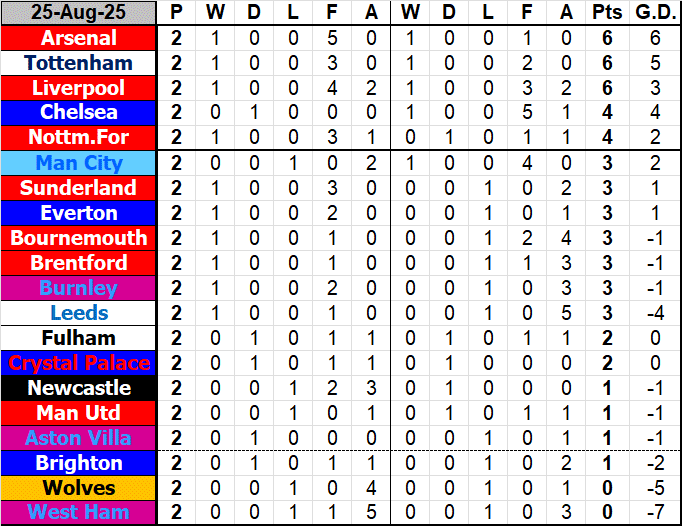
Task: Select the Nottm.For team cell
Action: pos(78,138)
